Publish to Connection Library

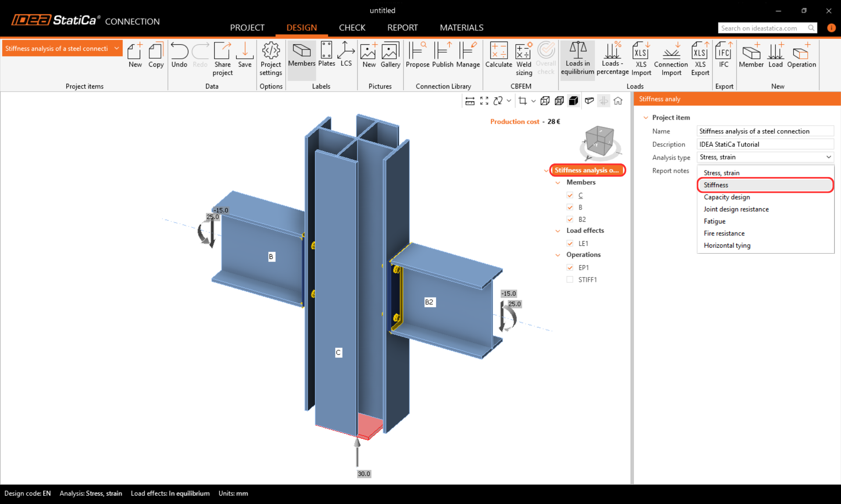tap(443, 55)
